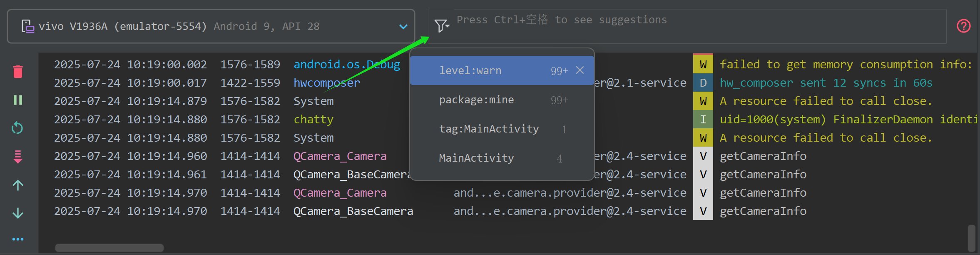Pick the tag:MainActivity filter suggestion
This screenshot has width=980, height=255.
tap(489, 129)
